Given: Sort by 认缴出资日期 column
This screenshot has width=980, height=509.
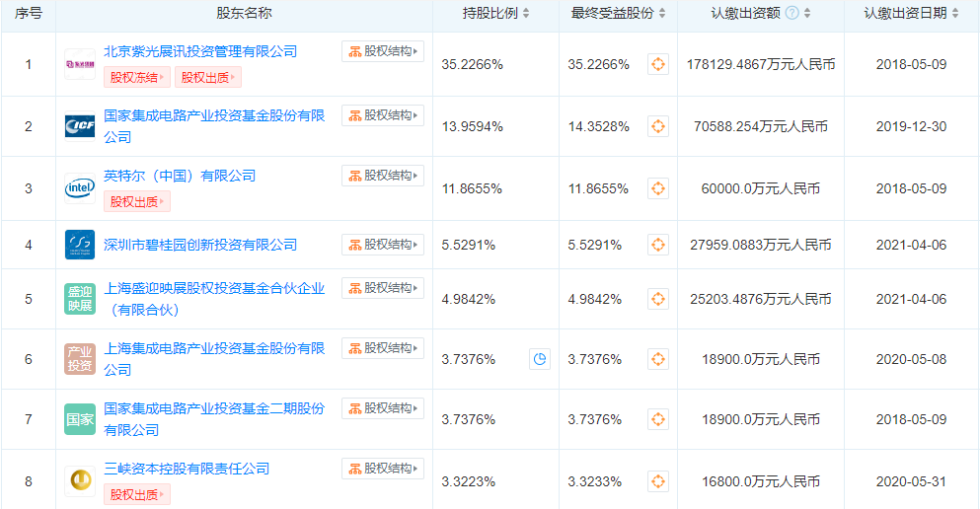Looking at the screenshot, I should 955,14.
